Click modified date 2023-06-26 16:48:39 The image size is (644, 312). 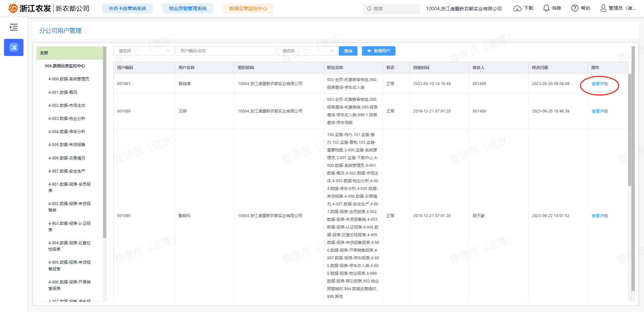click(x=551, y=111)
